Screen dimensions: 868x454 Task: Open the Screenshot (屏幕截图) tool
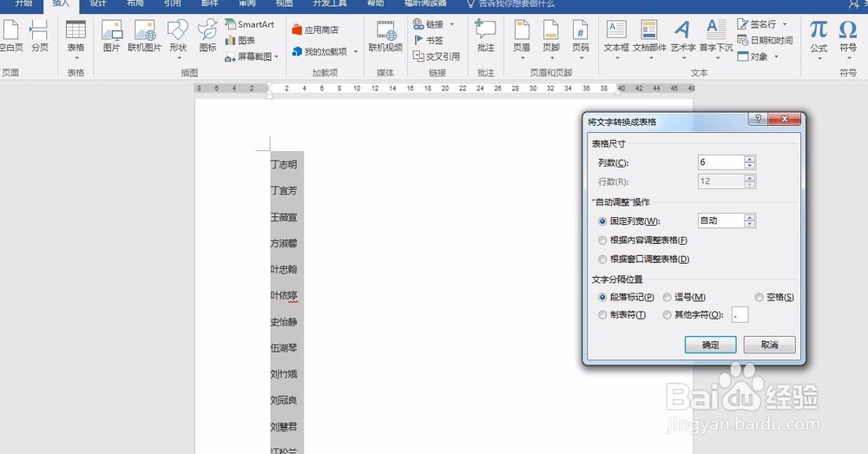tap(248, 56)
